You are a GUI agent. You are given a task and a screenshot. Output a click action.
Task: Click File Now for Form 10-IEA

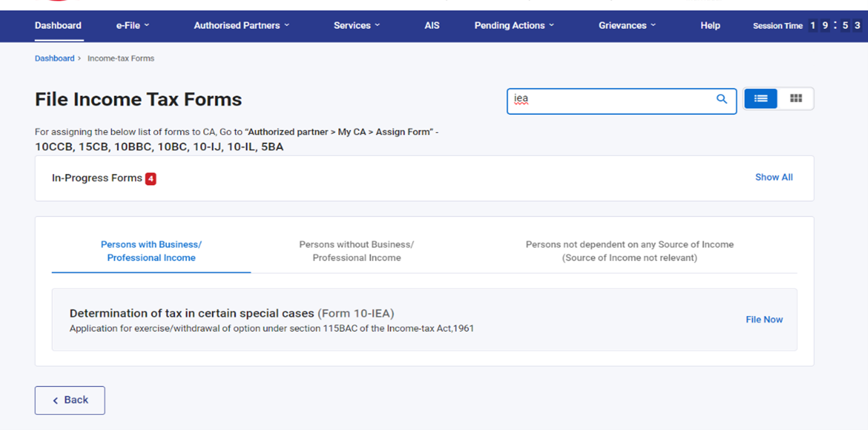764,319
